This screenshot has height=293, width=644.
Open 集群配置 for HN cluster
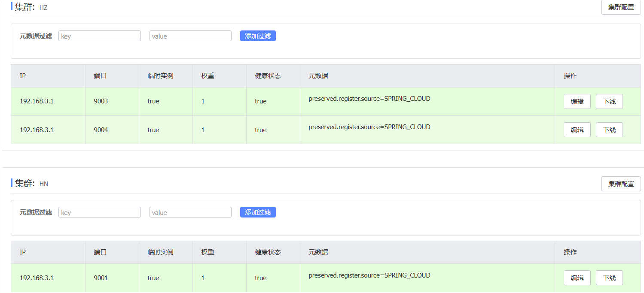621,184
